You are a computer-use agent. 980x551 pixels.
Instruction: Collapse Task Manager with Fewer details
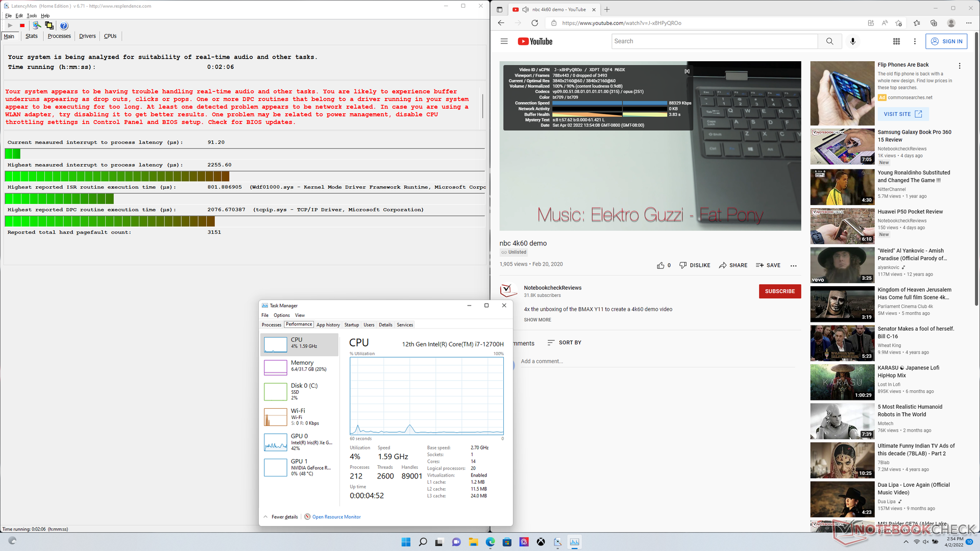284,517
